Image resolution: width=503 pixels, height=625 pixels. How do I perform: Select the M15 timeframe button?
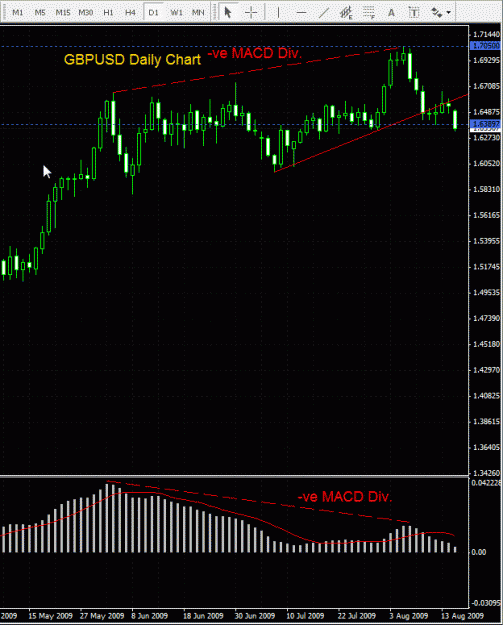pos(63,13)
